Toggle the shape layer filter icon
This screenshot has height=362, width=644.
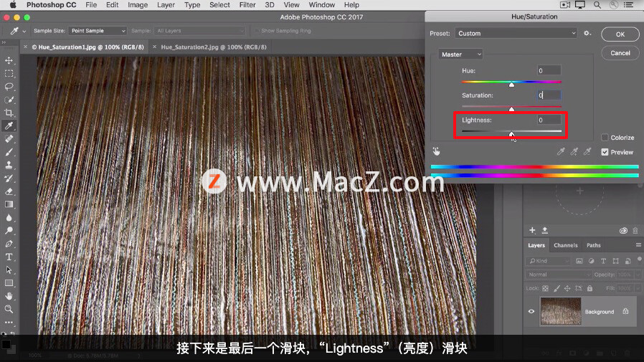click(x=615, y=261)
